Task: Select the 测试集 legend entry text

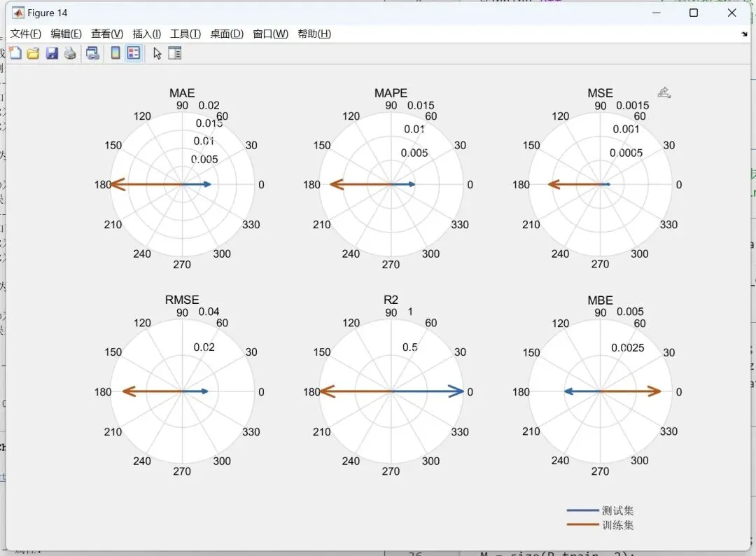Action: pos(617,510)
